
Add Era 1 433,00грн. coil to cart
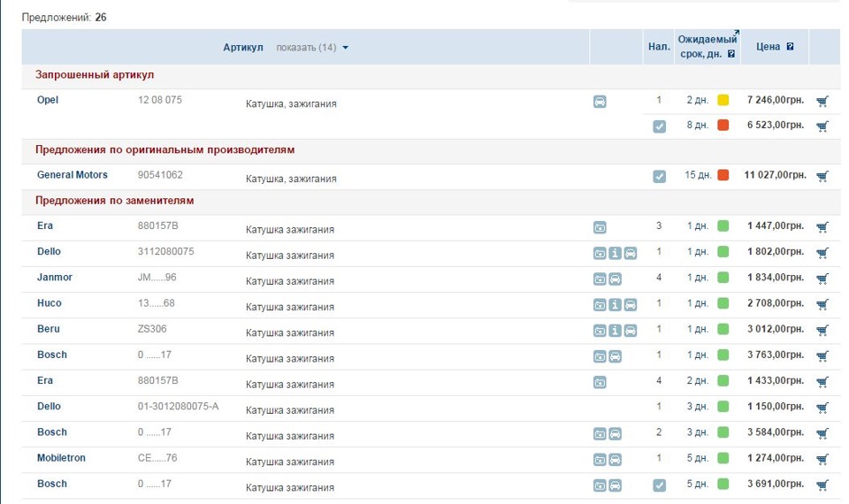point(822,382)
